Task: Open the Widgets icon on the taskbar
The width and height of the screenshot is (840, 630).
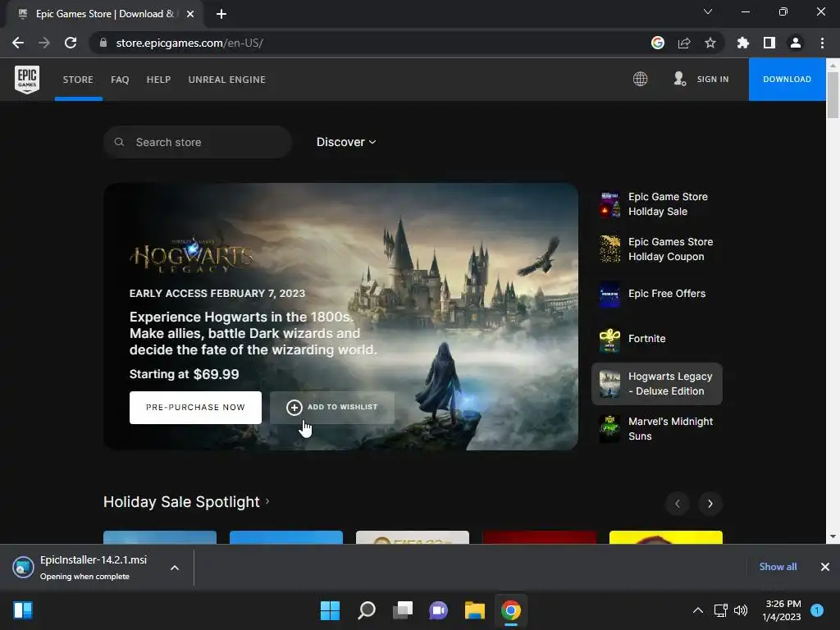Action: point(23,610)
